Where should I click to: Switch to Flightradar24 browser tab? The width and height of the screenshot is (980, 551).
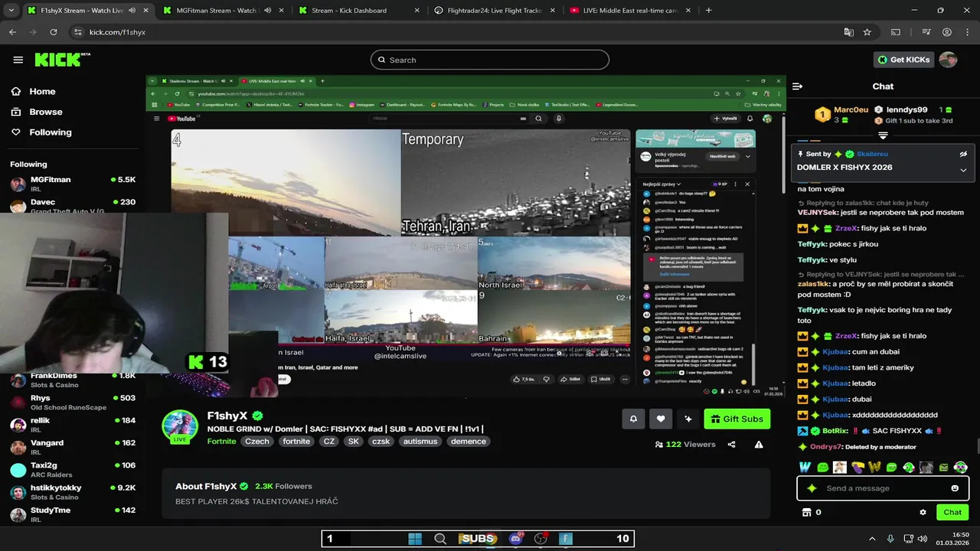coord(495,11)
